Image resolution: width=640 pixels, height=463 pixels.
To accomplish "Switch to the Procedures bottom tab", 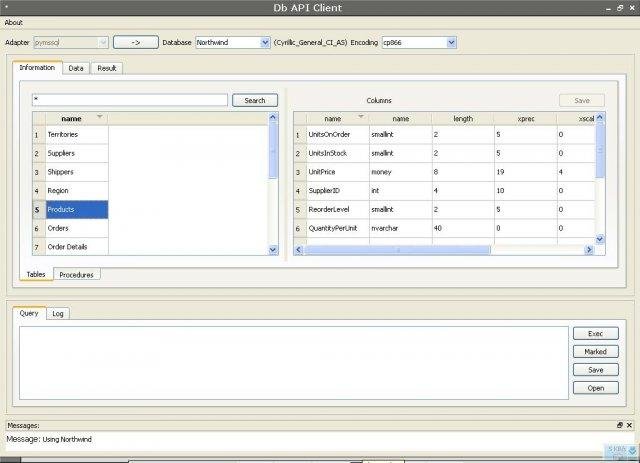I will coord(76,275).
